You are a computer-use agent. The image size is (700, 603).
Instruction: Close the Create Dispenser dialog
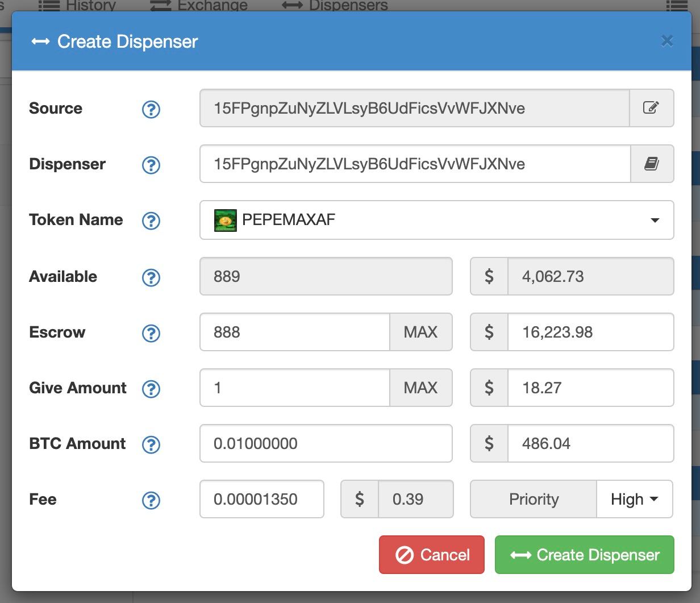(667, 41)
